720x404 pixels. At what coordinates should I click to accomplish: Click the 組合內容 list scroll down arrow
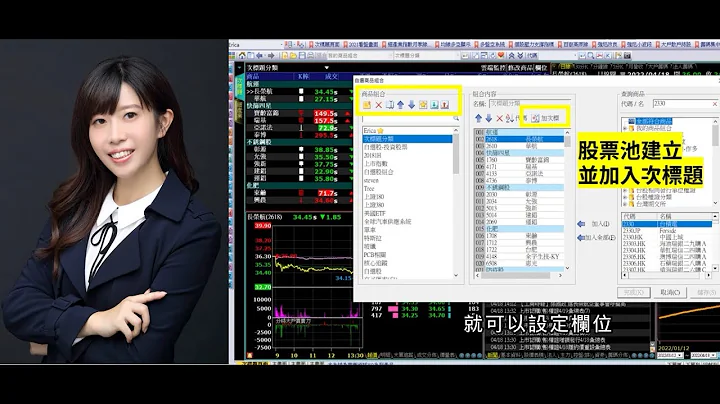(x=568, y=268)
